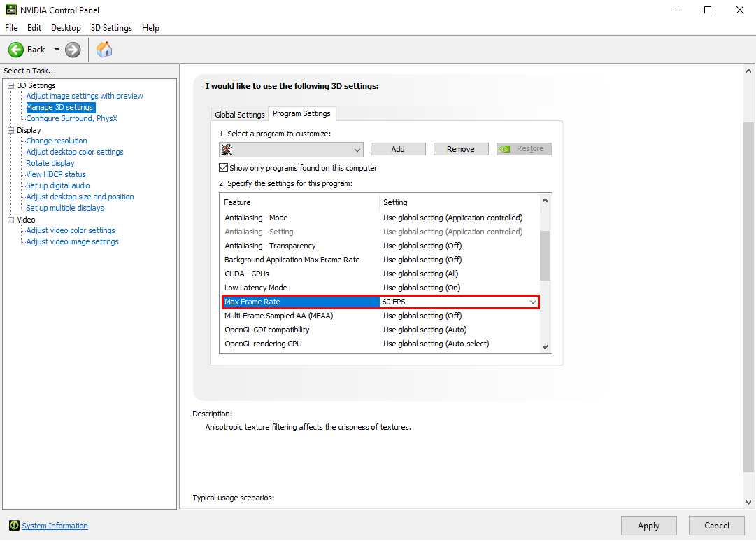Viewport: 756px width, 541px height.
Task: Click the settings list scrollbar thumb
Action: (545, 255)
